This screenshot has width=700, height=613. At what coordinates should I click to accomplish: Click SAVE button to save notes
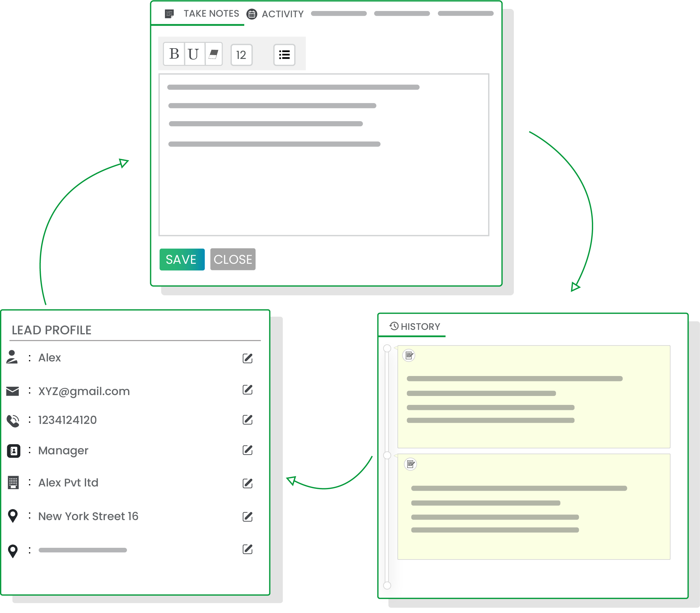point(181,258)
